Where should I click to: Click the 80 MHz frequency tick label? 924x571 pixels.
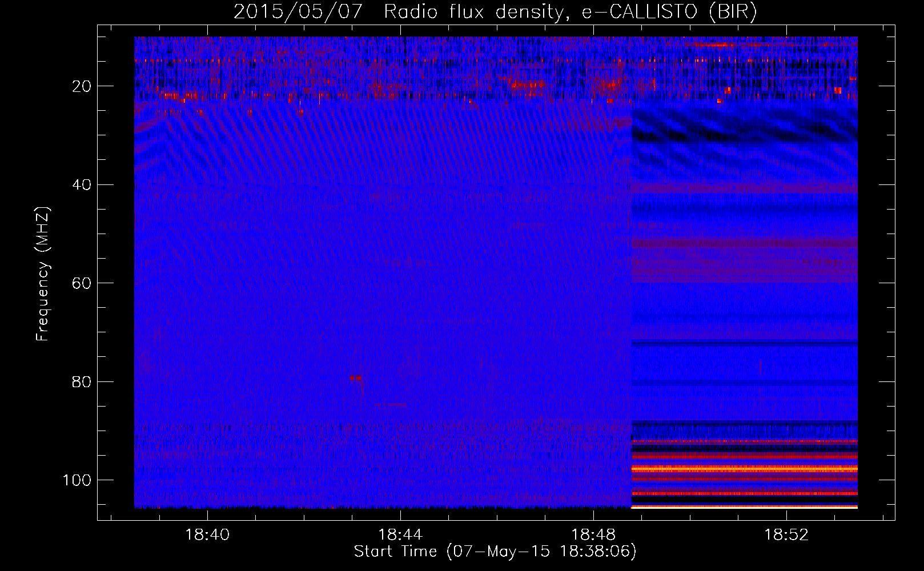[82, 381]
